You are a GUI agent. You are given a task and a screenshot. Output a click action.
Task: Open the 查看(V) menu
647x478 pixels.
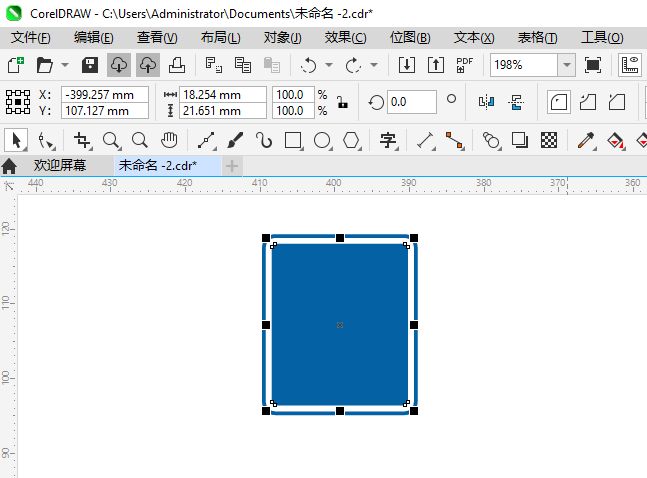pyautogui.click(x=157, y=38)
